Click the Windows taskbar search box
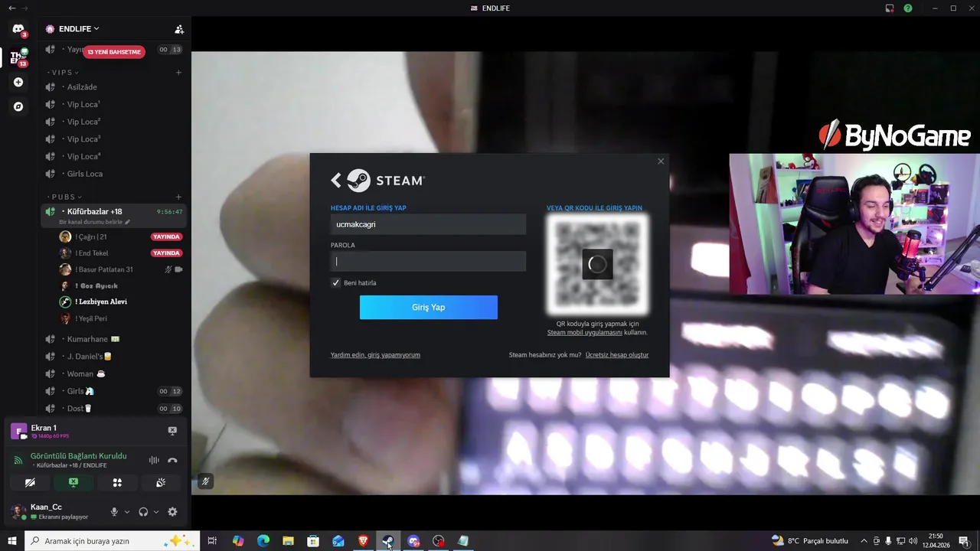Viewport: 980px width, 551px height. [x=112, y=541]
